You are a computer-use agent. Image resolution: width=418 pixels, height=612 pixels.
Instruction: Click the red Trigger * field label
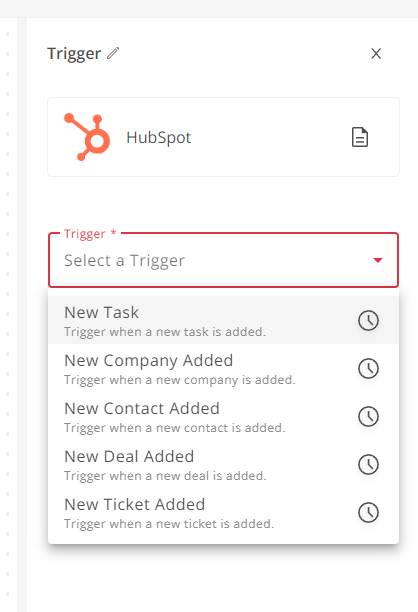click(x=90, y=233)
